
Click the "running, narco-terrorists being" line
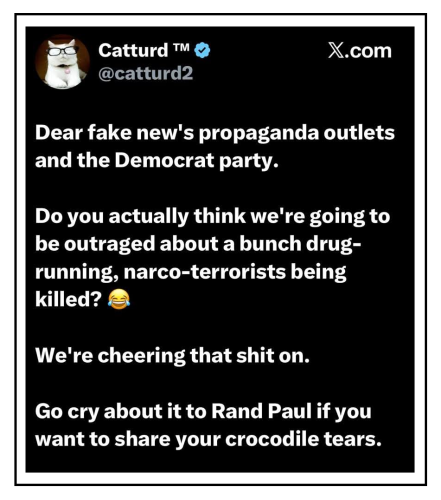tap(191, 272)
